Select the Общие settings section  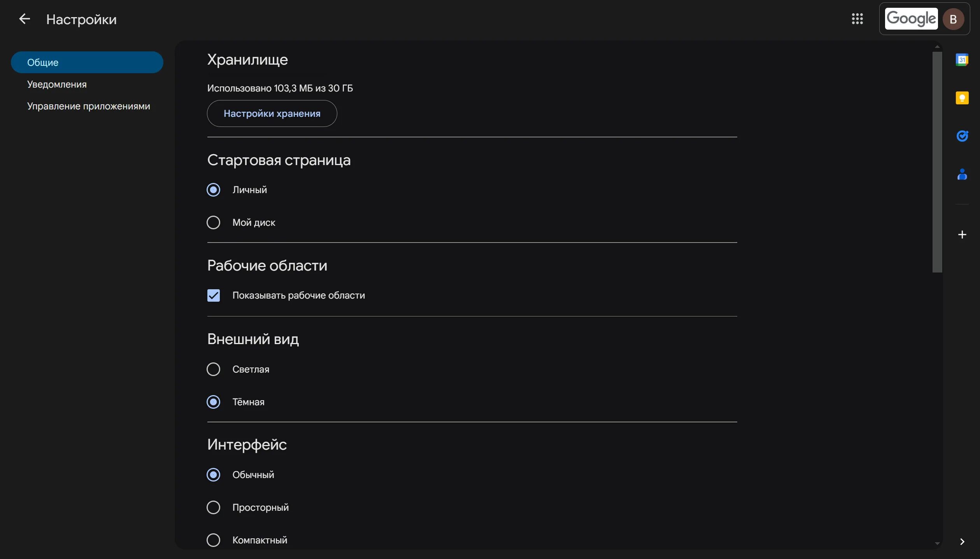click(87, 62)
